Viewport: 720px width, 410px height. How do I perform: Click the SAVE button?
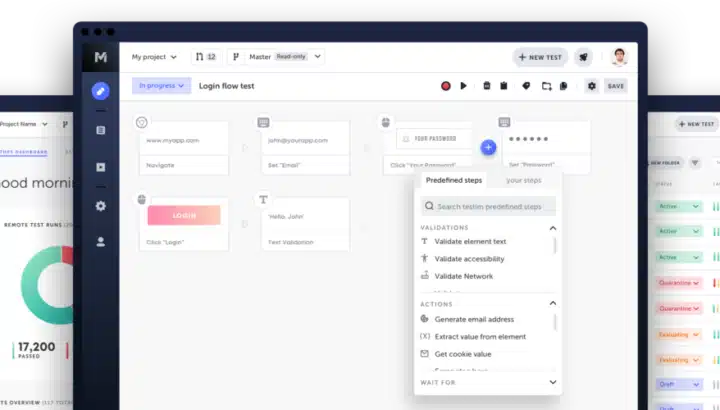(x=616, y=86)
